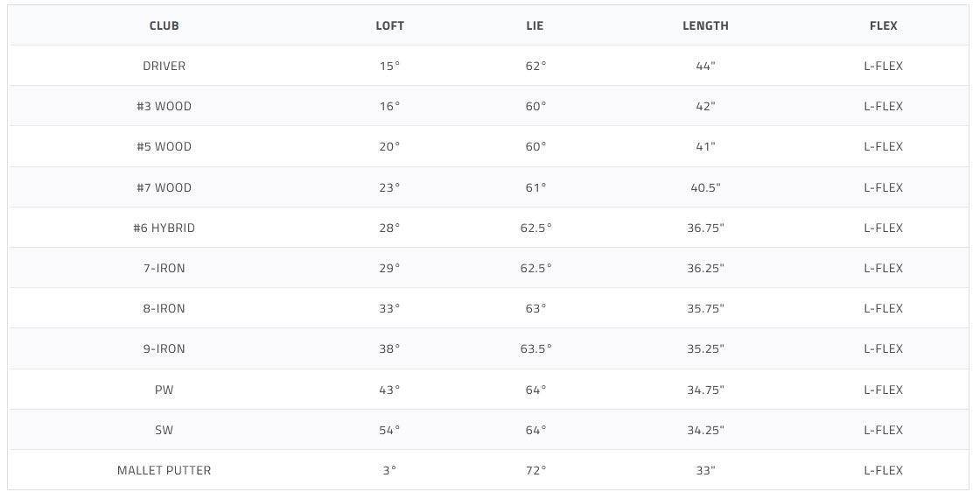Select the PW club cell
The height and width of the screenshot is (499, 980).
(x=164, y=390)
